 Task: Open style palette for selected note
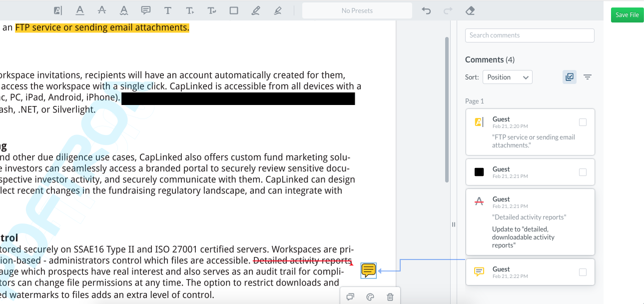click(x=370, y=297)
